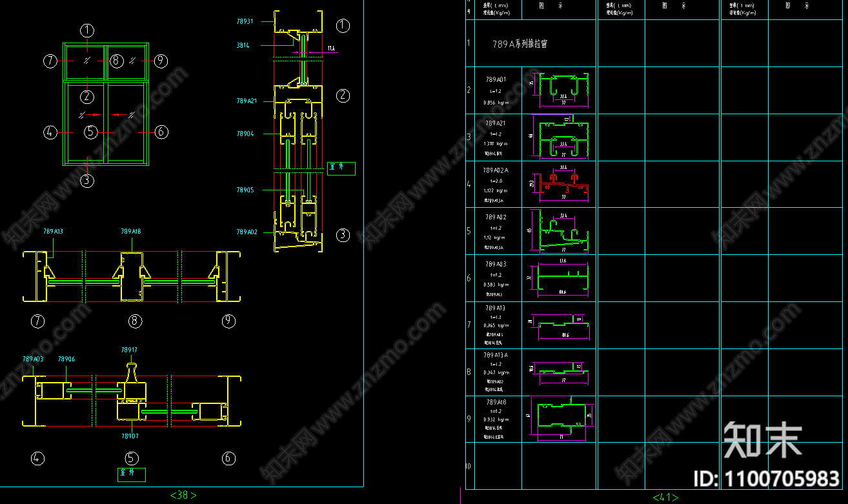This screenshot has height=504, width=848.
Task: Click the 789A03 label above section 4
Action: (x=33, y=359)
